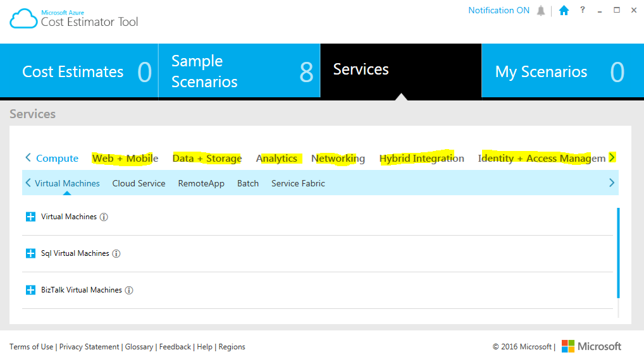Click the notification bell icon
644x362 pixels.
[x=541, y=11]
